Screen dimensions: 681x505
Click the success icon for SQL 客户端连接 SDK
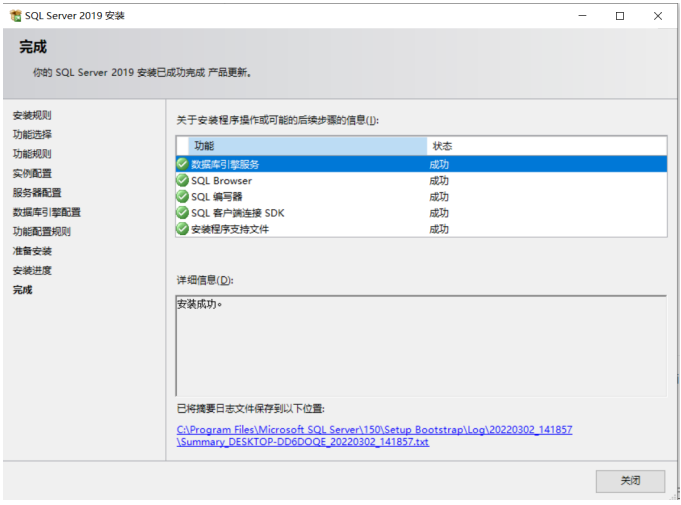pyautogui.click(x=182, y=212)
